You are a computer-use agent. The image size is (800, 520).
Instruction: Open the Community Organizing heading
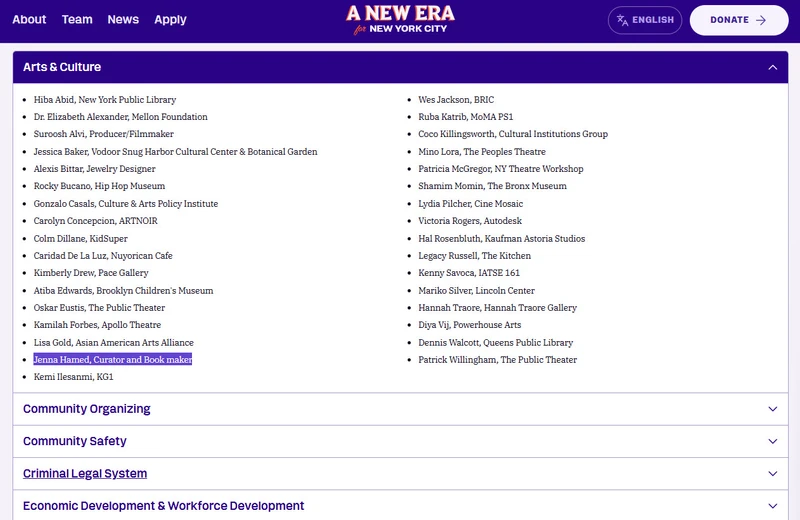(x=87, y=409)
